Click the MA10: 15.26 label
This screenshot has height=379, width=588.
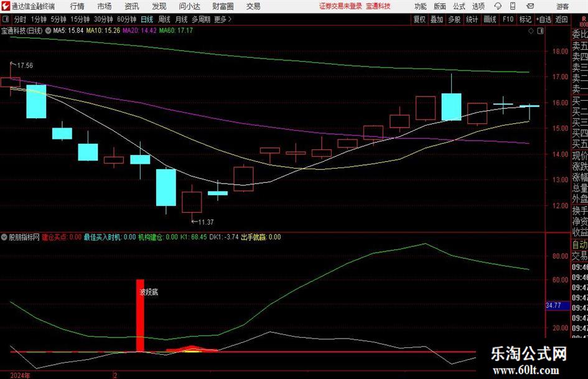click(x=103, y=30)
